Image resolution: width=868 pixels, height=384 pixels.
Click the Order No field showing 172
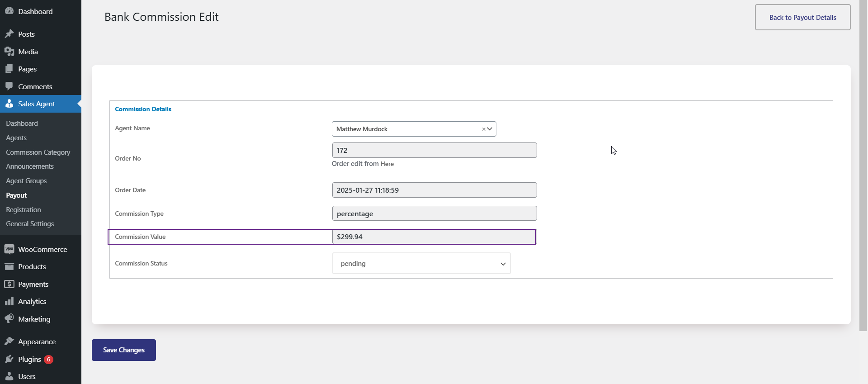434,150
